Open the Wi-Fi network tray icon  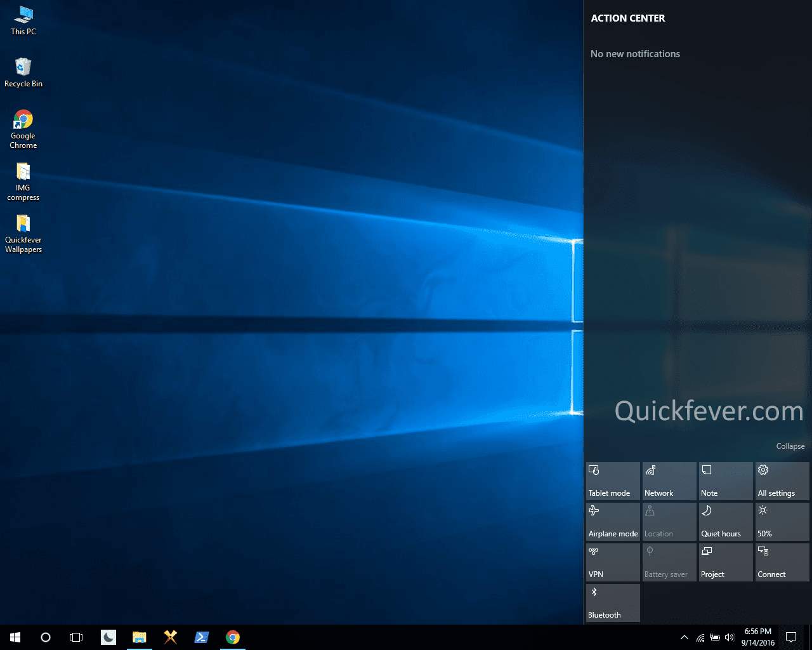click(x=700, y=637)
